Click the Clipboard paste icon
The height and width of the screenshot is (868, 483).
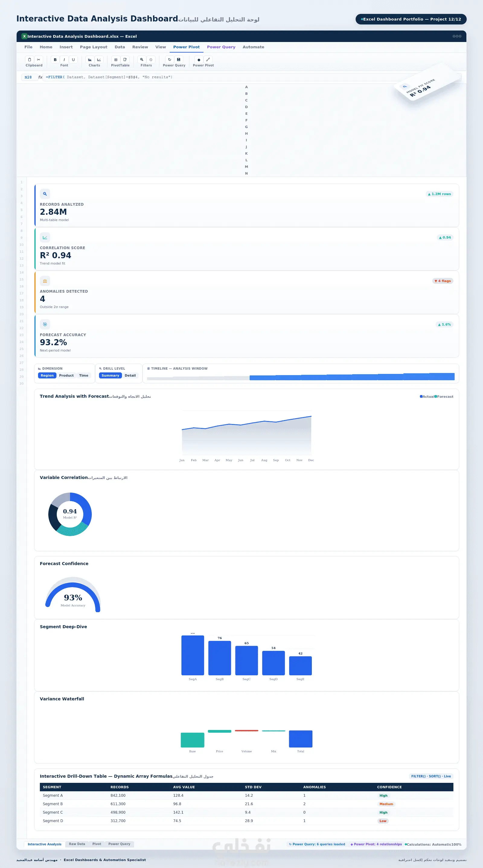(30, 59)
